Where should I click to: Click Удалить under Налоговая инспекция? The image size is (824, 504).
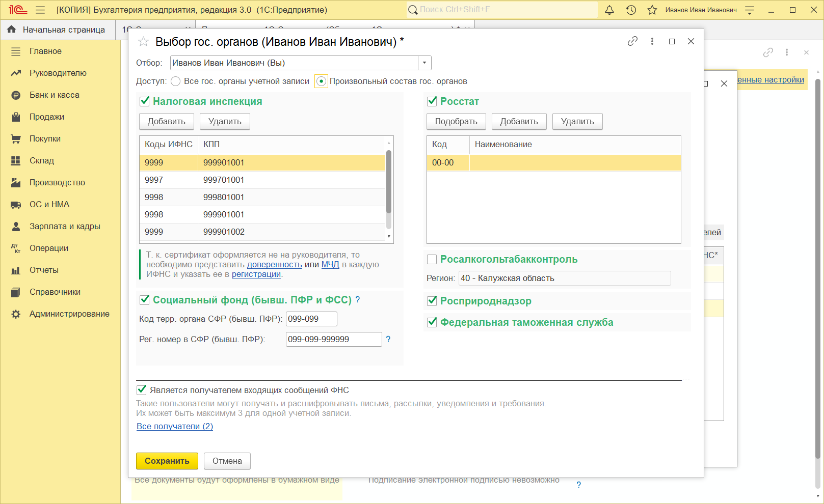[x=225, y=121]
